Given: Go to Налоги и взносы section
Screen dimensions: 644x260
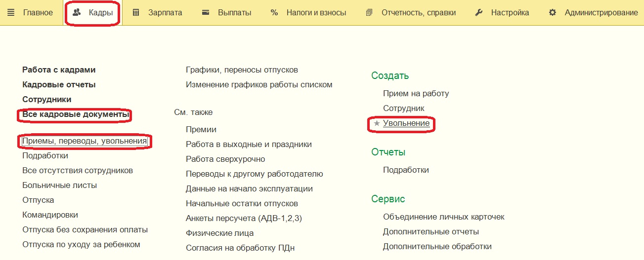Looking at the screenshot, I should (316, 13).
